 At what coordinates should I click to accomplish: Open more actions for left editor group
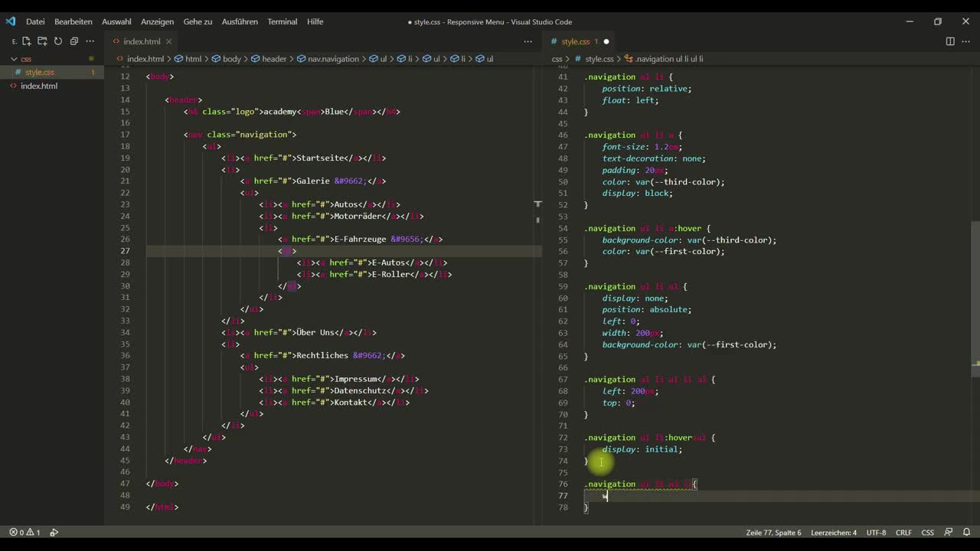coord(528,41)
